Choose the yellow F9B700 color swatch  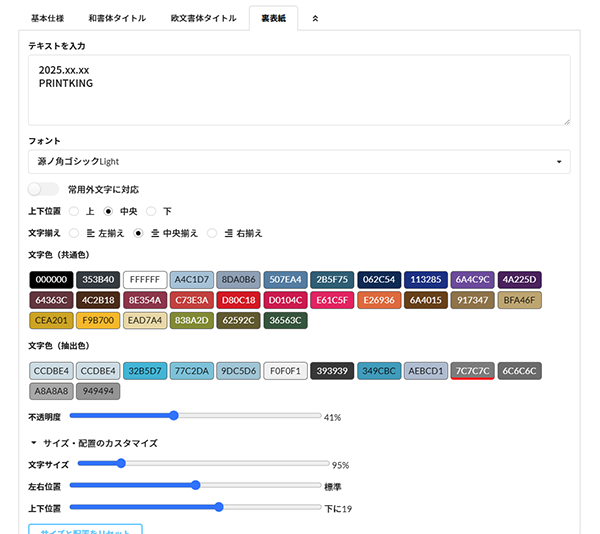click(98, 321)
